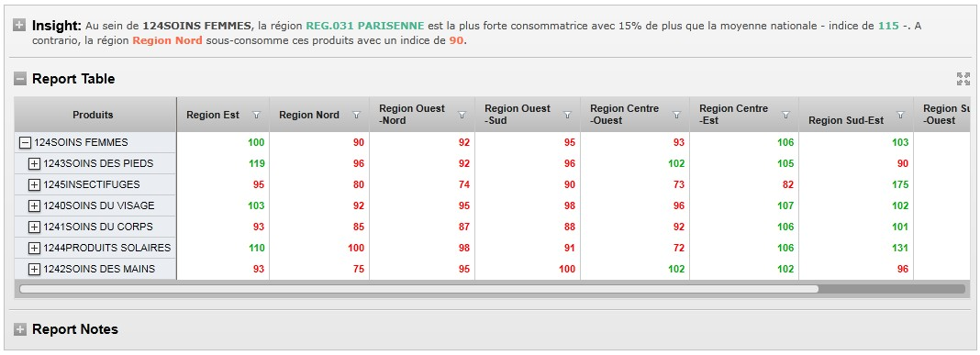The image size is (980, 355).
Task: Click the filter icon on Region Est column
Action: [256, 115]
